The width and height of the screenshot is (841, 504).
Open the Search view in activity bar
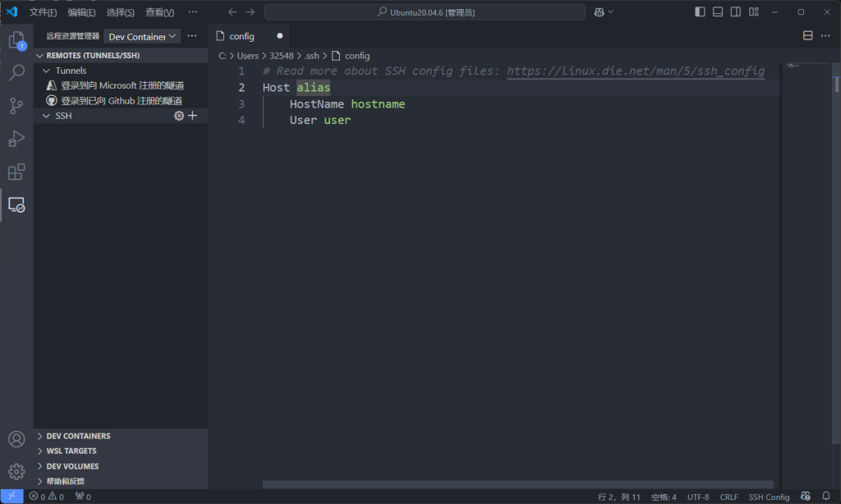[16, 72]
